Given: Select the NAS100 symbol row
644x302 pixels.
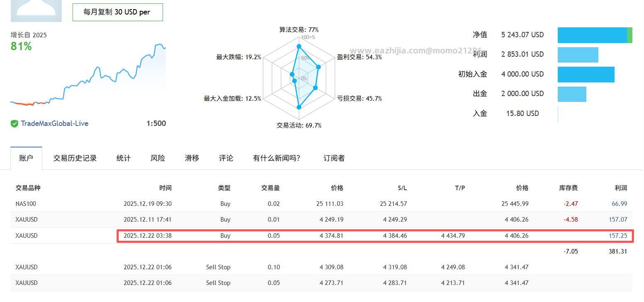Looking at the screenshot, I should point(321,204).
